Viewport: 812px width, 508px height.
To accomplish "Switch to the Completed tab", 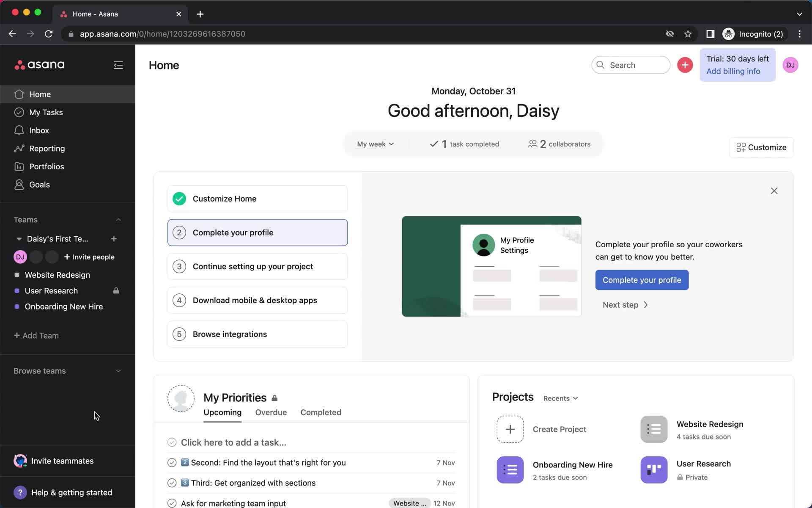I will click(x=321, y=412).
